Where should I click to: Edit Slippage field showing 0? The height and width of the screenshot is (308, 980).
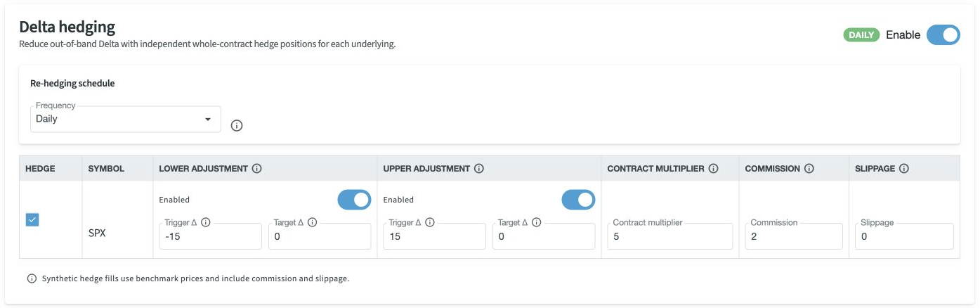(904, 236)
